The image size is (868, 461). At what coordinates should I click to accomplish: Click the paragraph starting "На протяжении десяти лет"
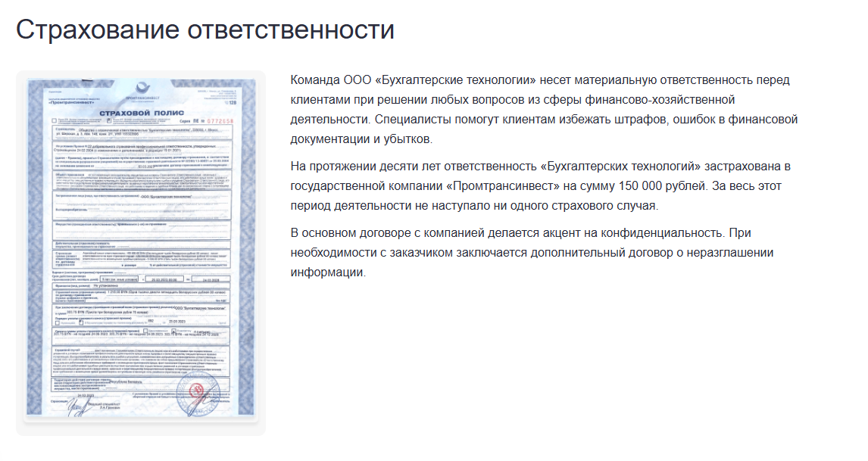[540, 186]
